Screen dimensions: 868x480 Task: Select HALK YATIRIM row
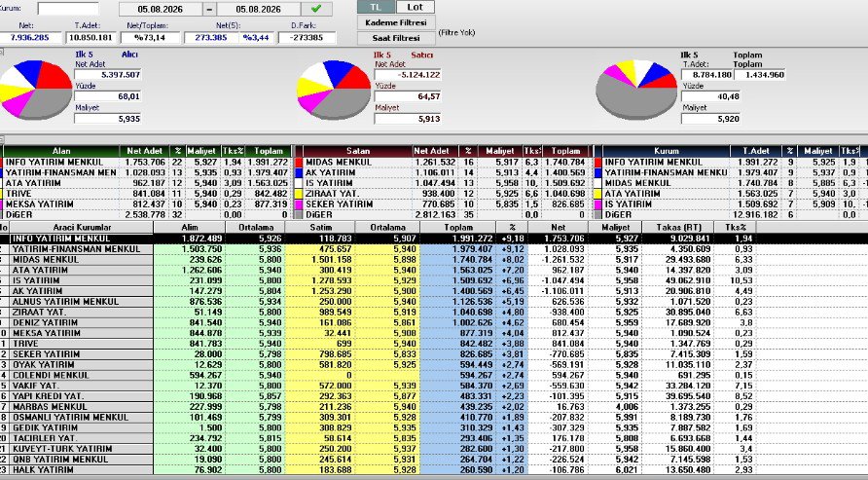(379, 470)
